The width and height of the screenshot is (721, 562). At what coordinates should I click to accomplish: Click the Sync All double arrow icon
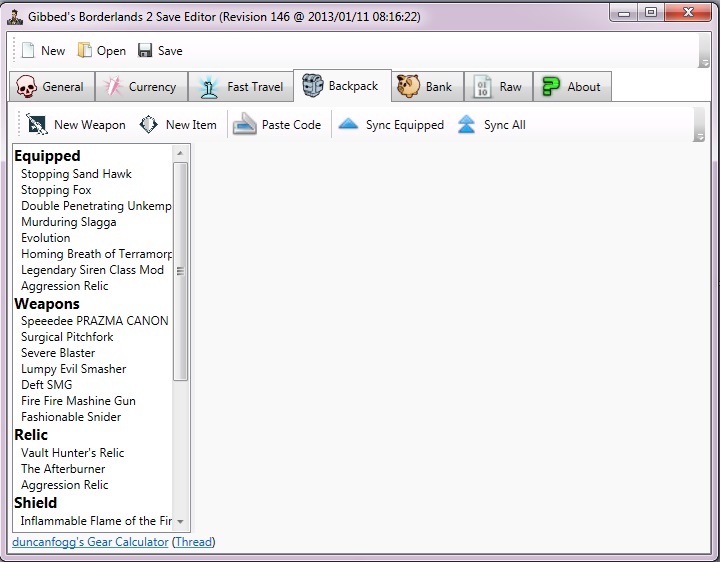[466, 124]
